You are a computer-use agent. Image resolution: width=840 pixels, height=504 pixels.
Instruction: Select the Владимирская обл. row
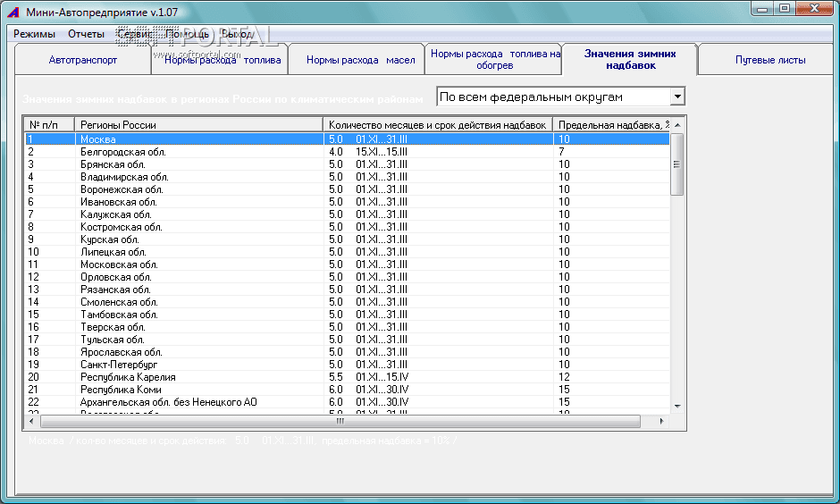pyautogui.click(x=347, y=177)
